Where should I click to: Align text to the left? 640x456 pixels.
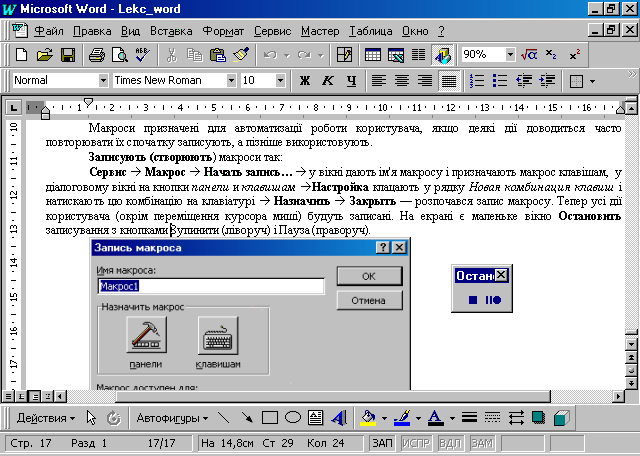(379, 81)
